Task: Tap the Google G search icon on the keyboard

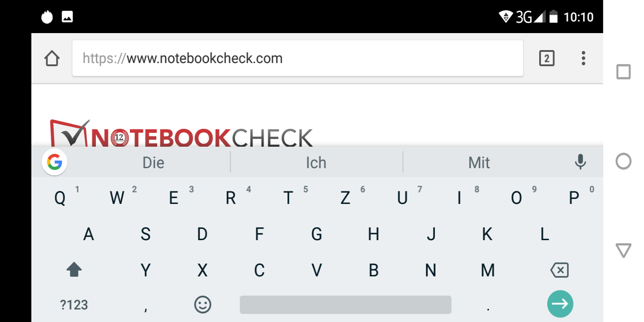Action: tap(55, 162)
